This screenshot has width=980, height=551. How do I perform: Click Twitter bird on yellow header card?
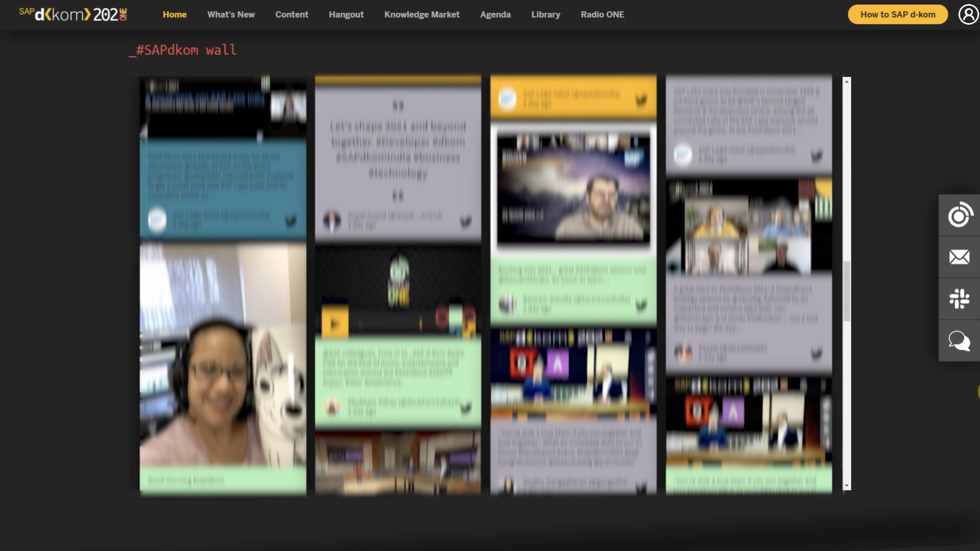641,99
